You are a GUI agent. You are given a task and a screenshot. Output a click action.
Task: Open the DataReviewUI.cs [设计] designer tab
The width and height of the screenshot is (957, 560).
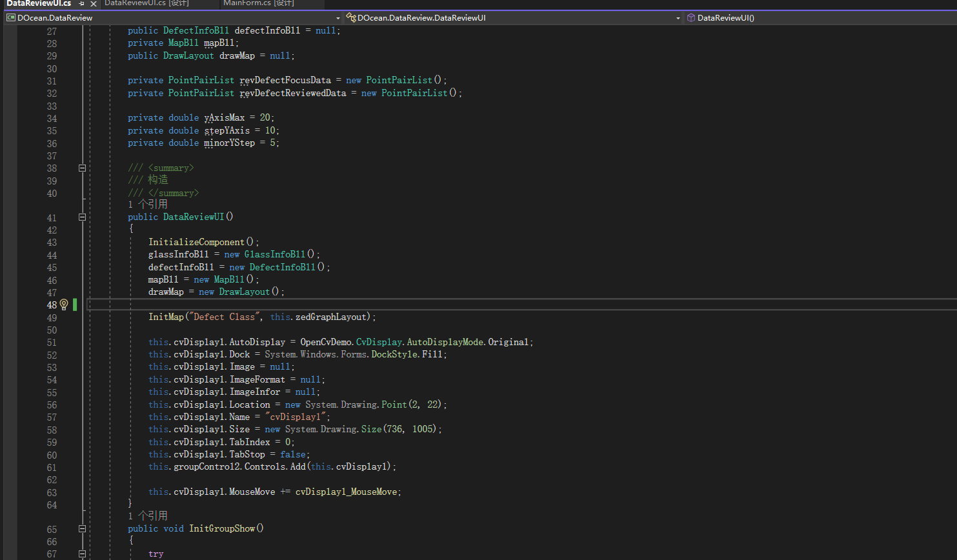click(x=146, y=3)
